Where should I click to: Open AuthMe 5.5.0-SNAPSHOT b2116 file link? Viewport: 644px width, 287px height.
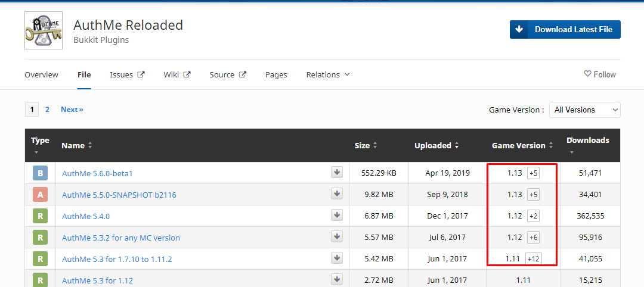coord(119,195)
